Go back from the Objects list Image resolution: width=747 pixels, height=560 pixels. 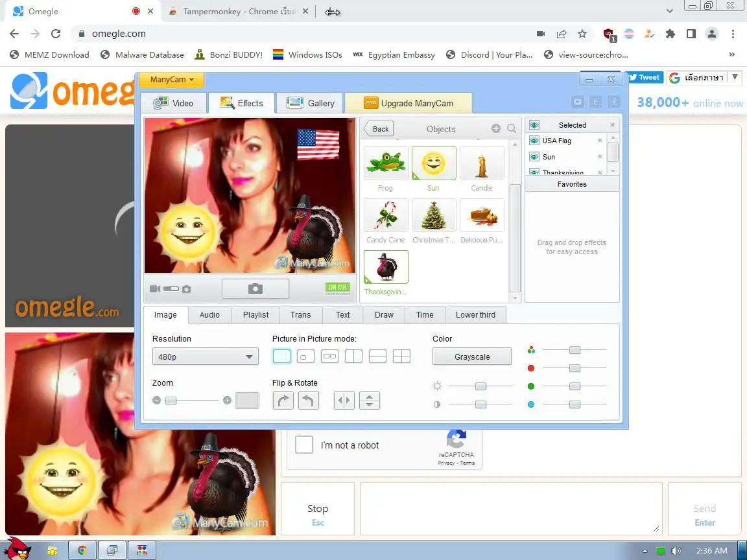[379, 128]
